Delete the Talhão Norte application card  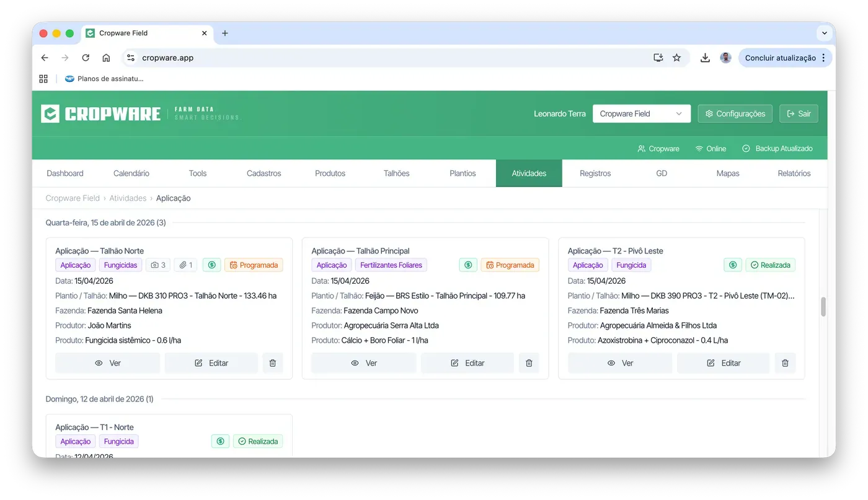(273, 363)
